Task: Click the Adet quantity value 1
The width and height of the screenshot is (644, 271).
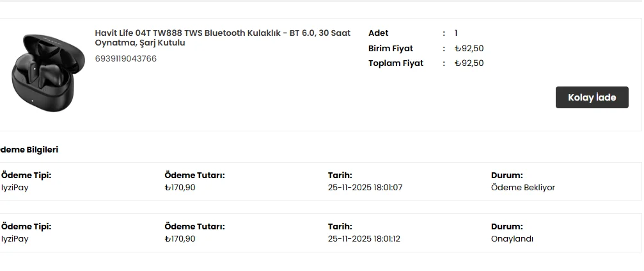Action: click(x=456, y=33)
